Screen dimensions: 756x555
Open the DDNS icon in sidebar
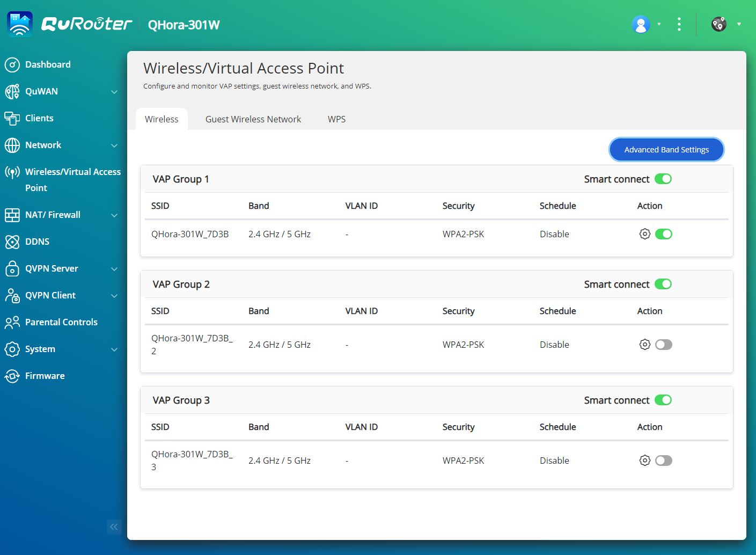12,242
